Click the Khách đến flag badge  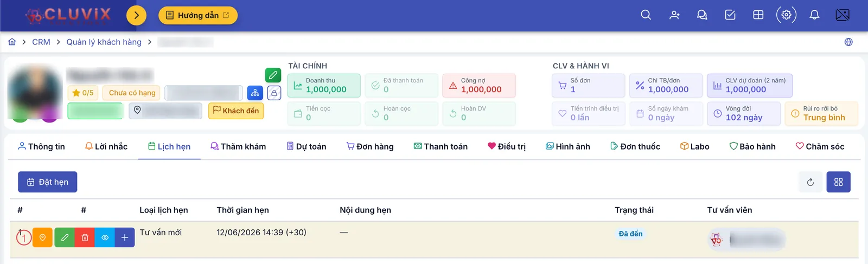tap(236, 111)
